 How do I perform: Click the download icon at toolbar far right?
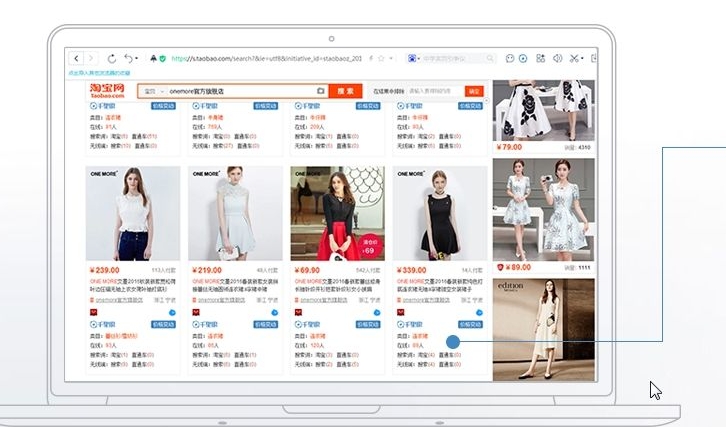tap(594, 59)
